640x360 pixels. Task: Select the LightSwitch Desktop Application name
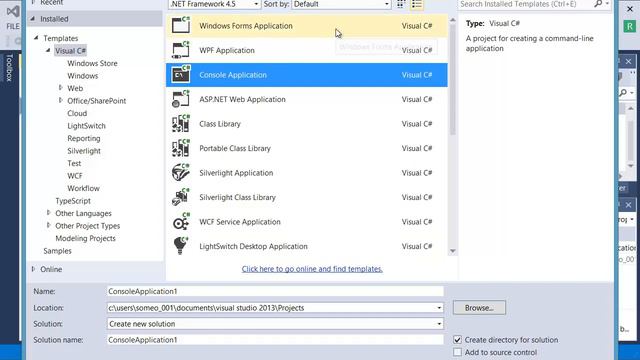click(x=253, y=246)
